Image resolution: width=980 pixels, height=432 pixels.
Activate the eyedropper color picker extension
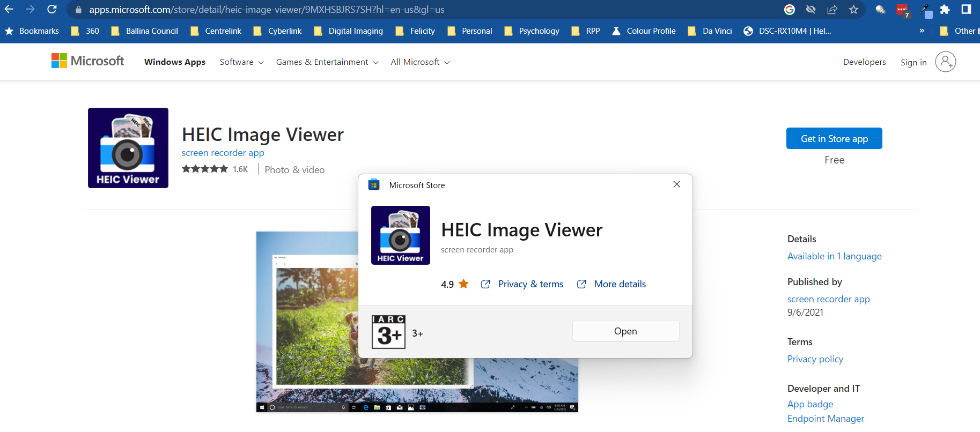pos(926,10)
